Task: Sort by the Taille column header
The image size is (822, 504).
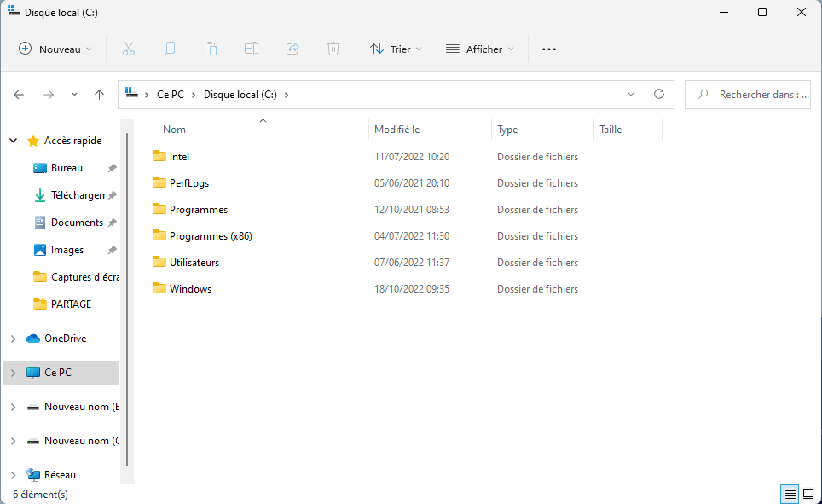Action: tap(611, 130)
